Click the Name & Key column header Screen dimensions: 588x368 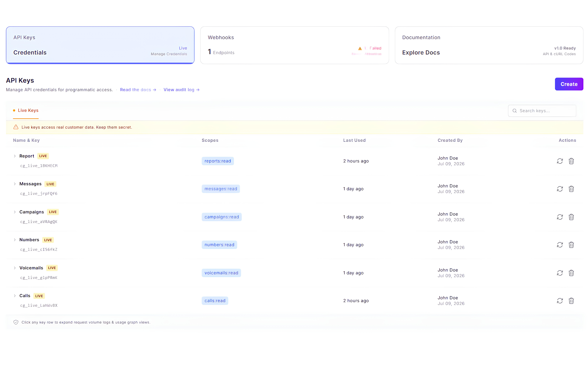(x=26, y=140)
